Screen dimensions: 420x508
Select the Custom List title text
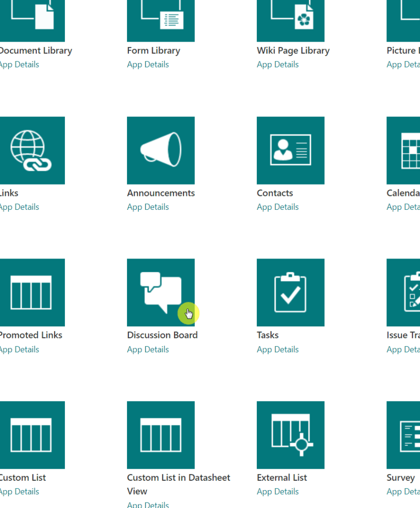23,478
